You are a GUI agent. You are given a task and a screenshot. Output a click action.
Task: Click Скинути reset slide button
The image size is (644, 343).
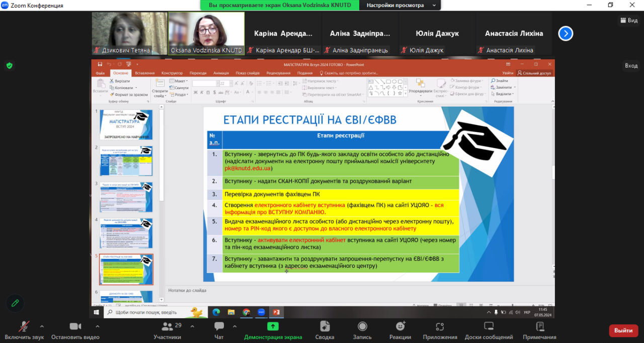(x=179, y=88)
